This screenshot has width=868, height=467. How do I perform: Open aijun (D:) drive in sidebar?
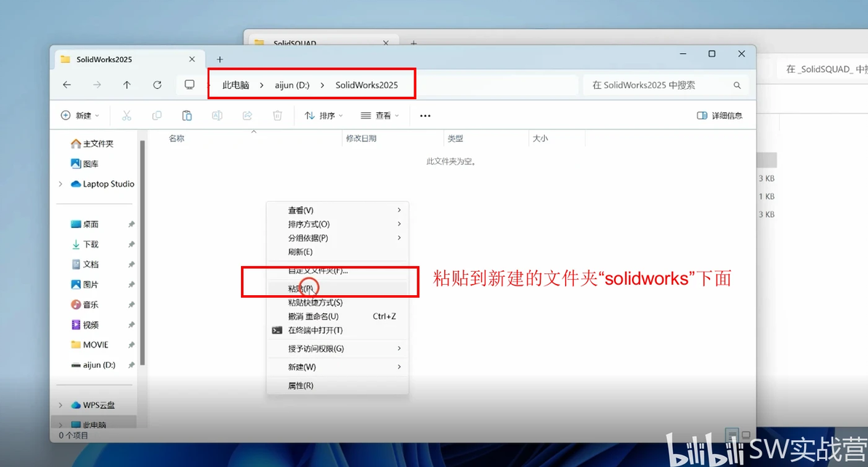93,365
